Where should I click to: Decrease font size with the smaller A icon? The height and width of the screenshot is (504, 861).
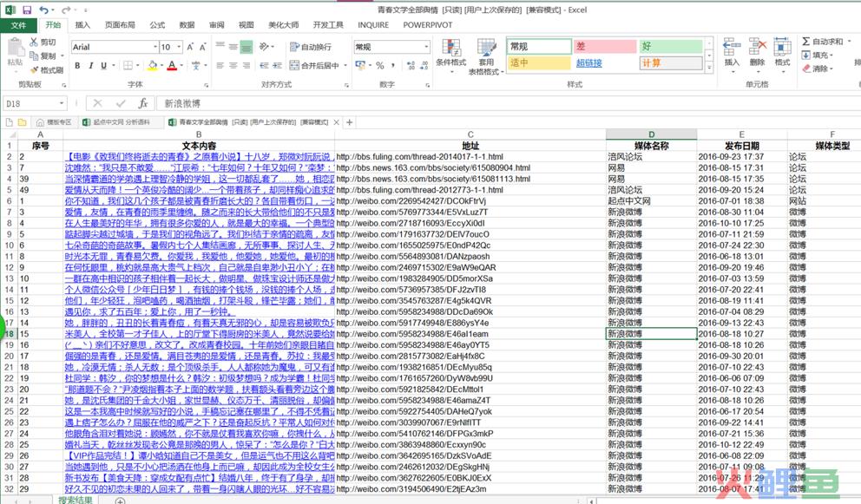(x=202, y=47)
